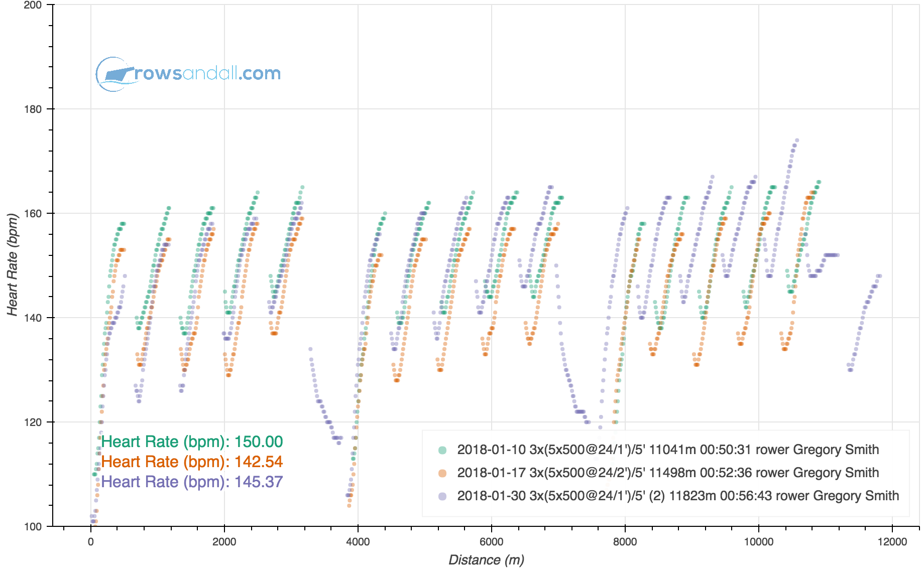
Task: Select the purple Heart Rate 145.37 label
Action: pos(192,482)
